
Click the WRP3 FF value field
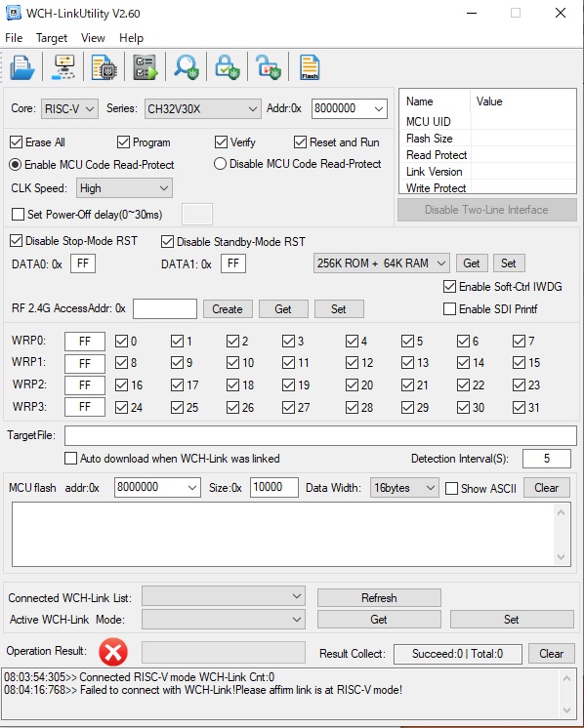pyautogui.click(x=85, y=407)
